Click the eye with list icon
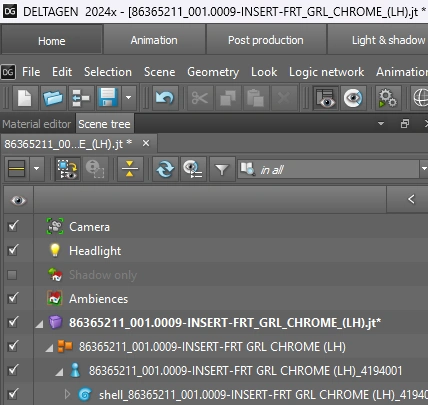428x405 pixels. tap(193, 169)
